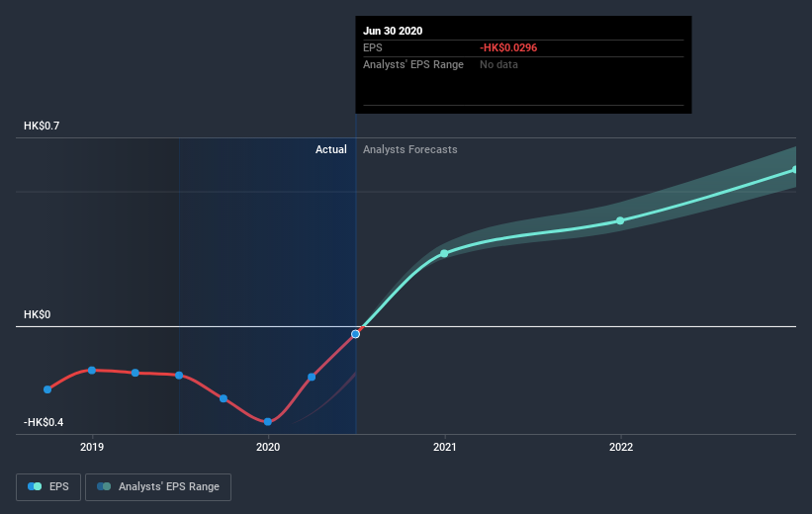
Task: Click the HK$0 y-axis label
Action: tap(39, 314)
